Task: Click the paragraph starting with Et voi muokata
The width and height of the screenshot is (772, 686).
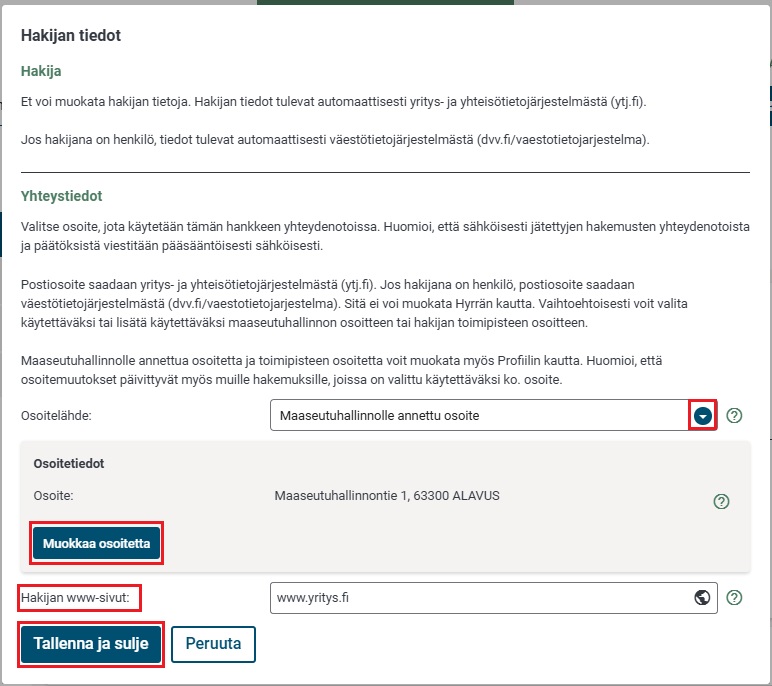Action: (340, 102)
